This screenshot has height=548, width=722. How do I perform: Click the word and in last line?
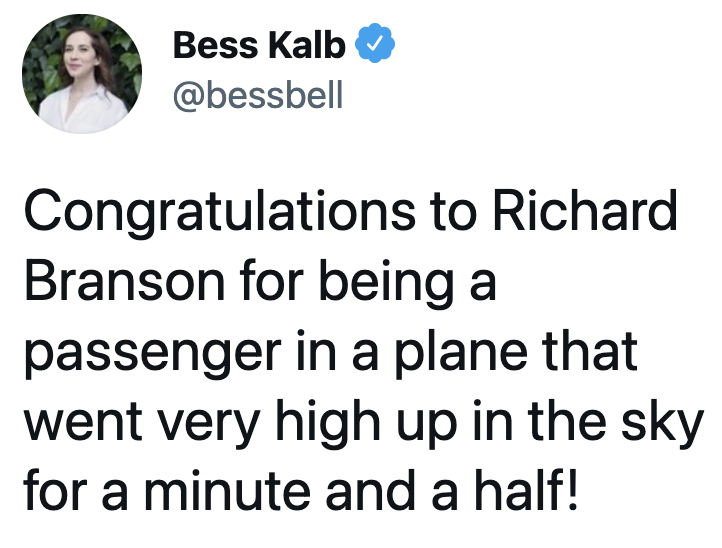coord(371,490)
